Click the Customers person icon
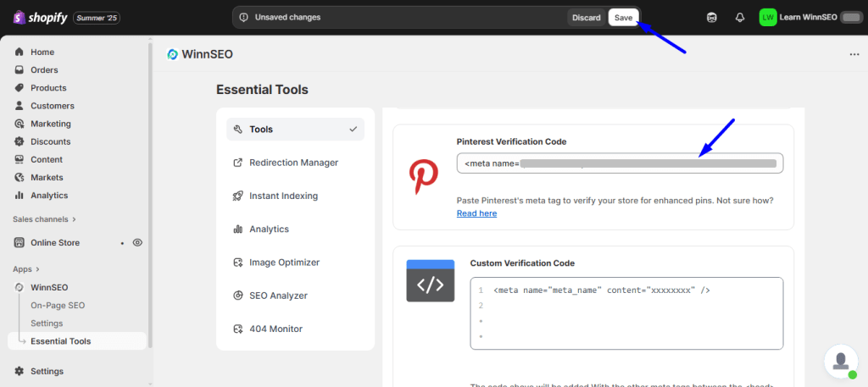Image resolution: width=868 pixels, height=387 pixels. click(x=19, y=106)
